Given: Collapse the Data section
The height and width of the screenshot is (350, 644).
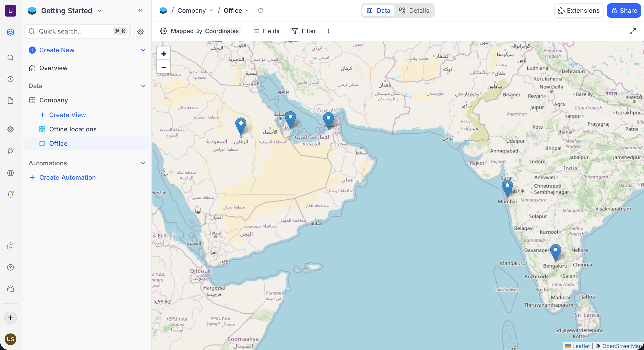Looking at the screenshot, I should tap(143, 86).
